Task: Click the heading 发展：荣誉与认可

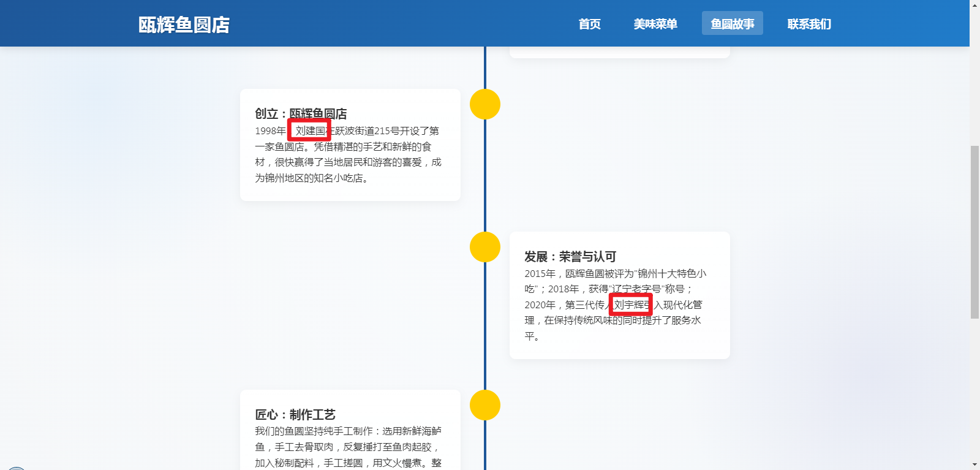Action: click(x=570, y=256)
